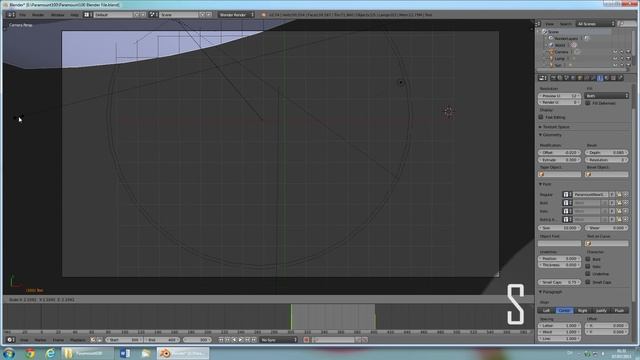Tick the Bold character checkbox
Viewport: 640px width, 360px height.
588,259
